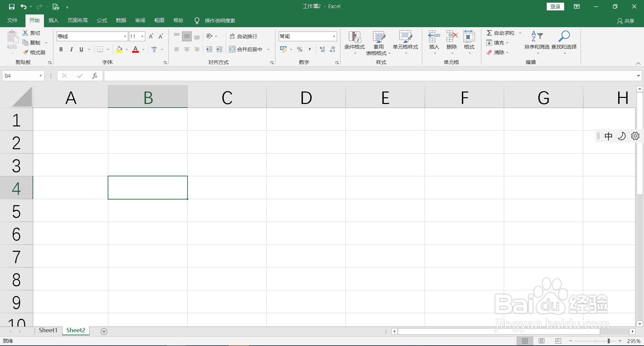Decrease font size with the small A icon
The image size is (644, 346).
pos(161,36)
